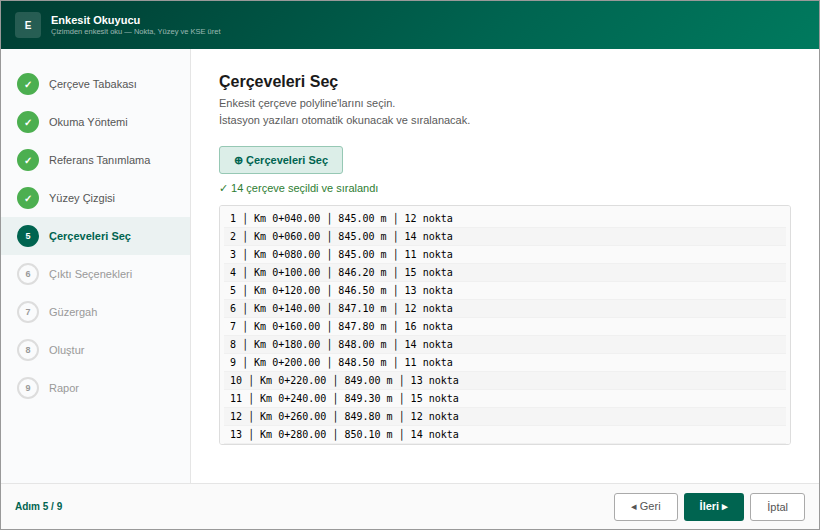Image resolution: width=820 pixels, height=530 pixels.
Task: Select list row Km 0+080.00
Action: tap(505, 254)
